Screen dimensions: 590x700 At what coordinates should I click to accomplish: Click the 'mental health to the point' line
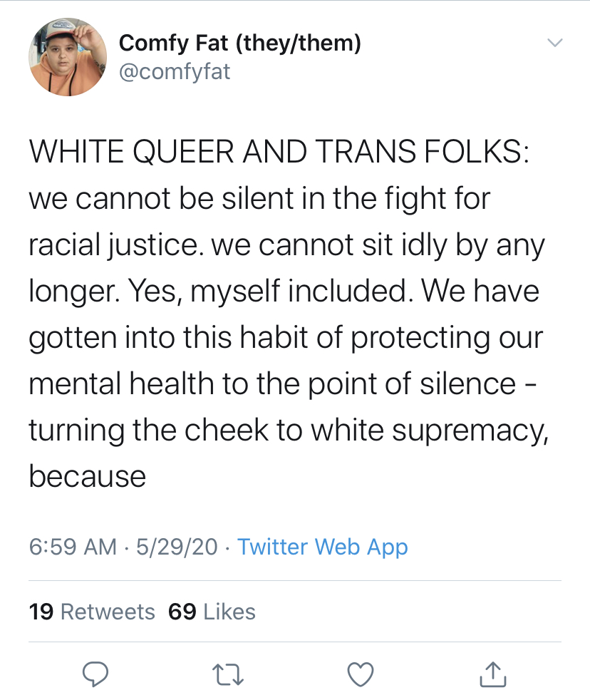(283, 384)
